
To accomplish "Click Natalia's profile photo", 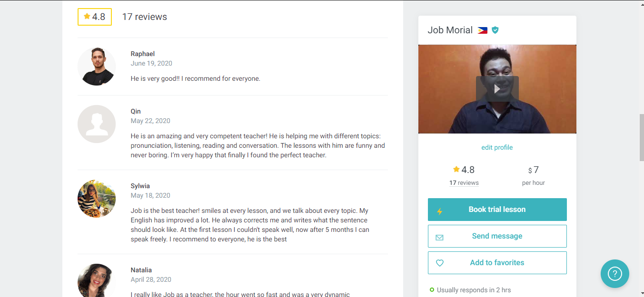I will point(97,281).
